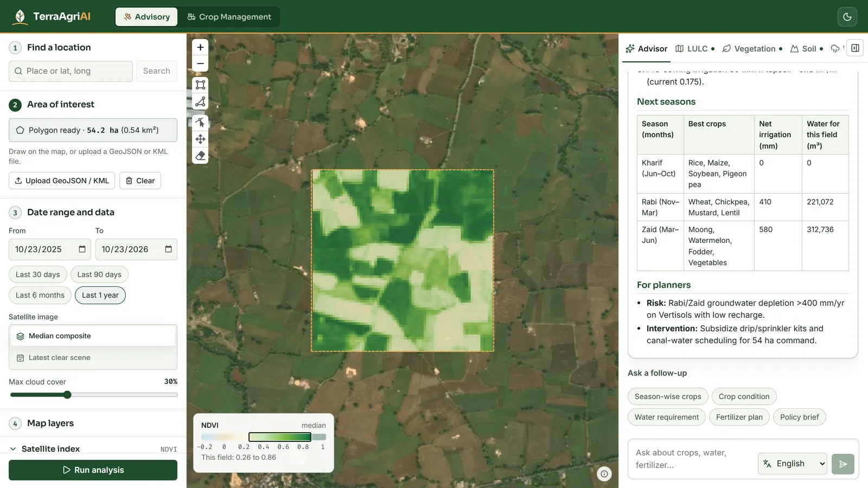Send the follow-up question

pyautogui.click(x=843, y=464)
